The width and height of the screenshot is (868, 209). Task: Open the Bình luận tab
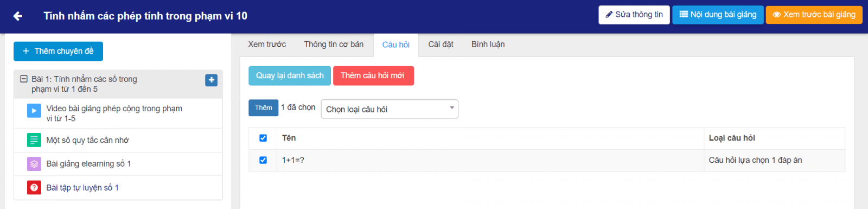pyautogui.click(x=488, y=45)
